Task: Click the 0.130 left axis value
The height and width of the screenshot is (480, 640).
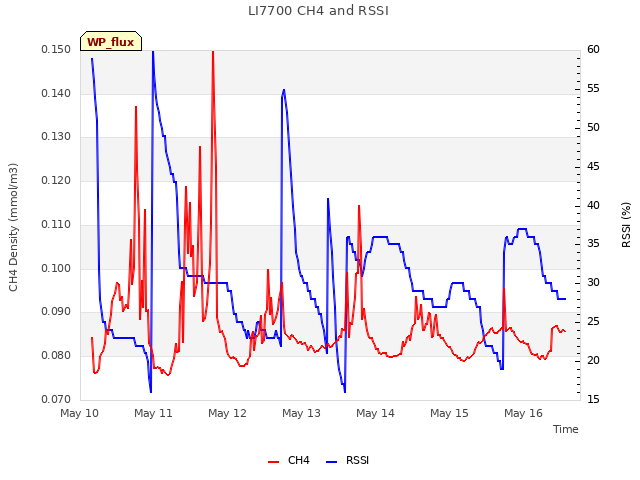Action: pyautogui.click(x=56, y=137)
